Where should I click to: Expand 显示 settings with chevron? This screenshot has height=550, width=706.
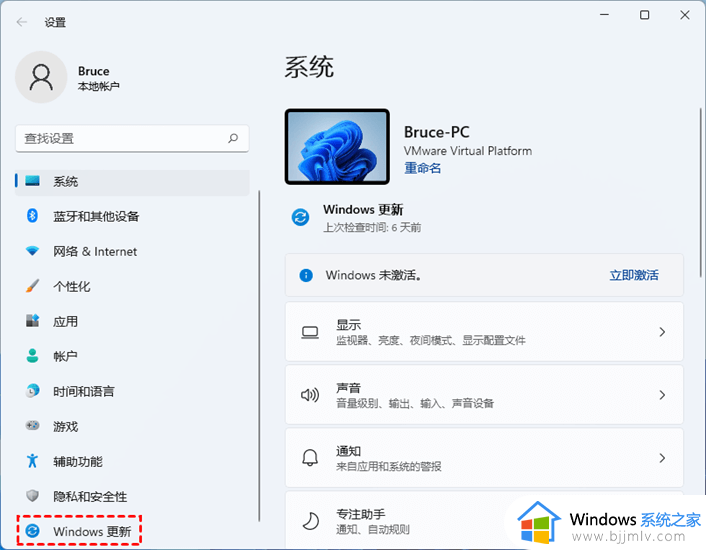coord(662,332)
